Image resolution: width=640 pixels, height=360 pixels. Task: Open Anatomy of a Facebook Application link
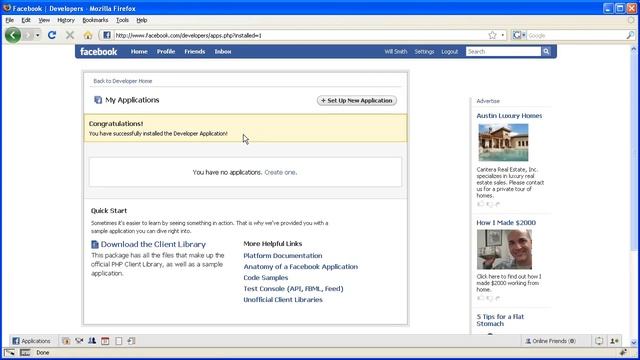(300, 267)
